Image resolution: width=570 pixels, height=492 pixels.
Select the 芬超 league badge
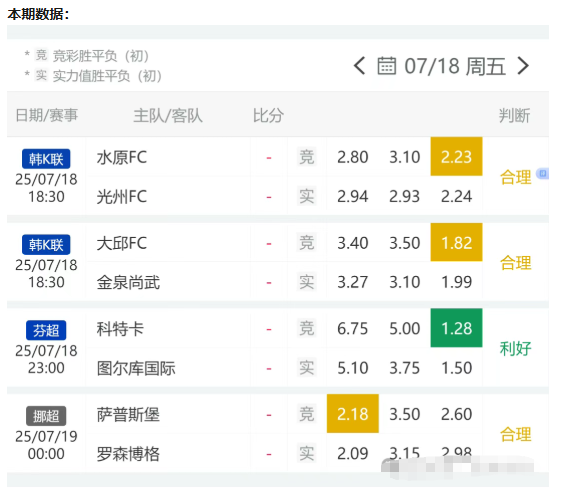click(x=46, y=330)
